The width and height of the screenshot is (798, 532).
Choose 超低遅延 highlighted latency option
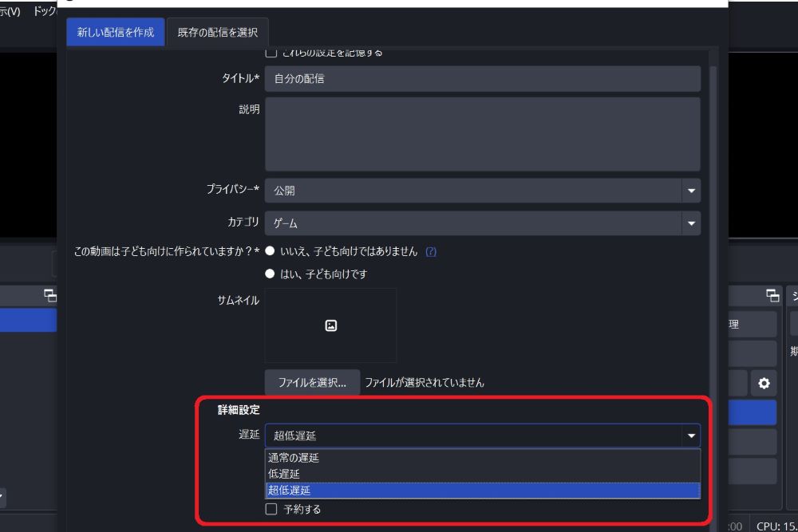tap(483, 491)
